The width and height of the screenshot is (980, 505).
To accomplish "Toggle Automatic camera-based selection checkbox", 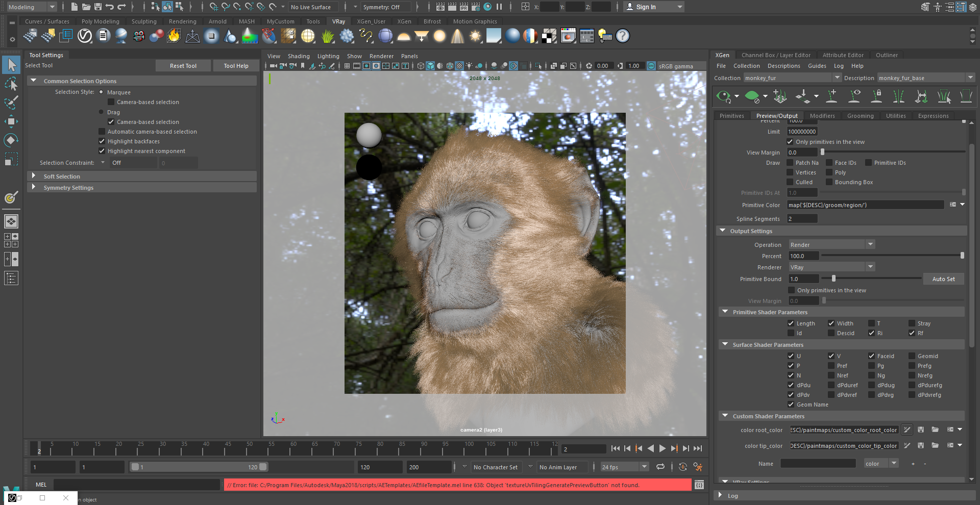I will 102,132.
